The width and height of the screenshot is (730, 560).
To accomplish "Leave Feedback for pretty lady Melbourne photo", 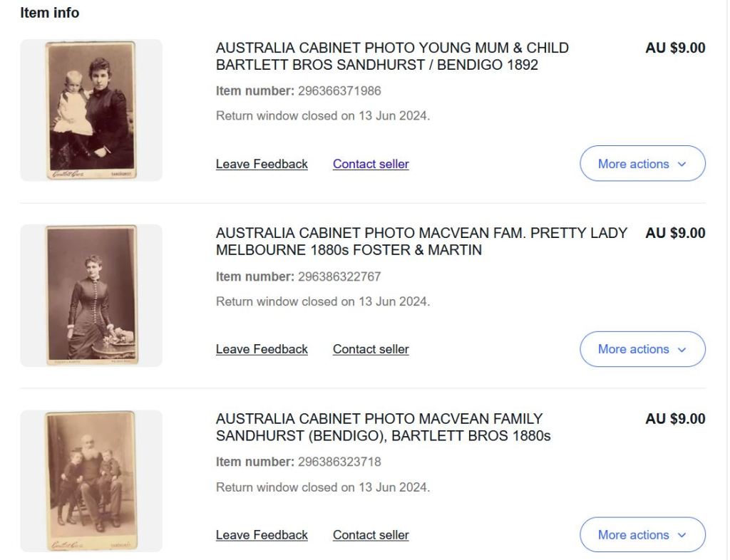I will click(x=262, y=349).
